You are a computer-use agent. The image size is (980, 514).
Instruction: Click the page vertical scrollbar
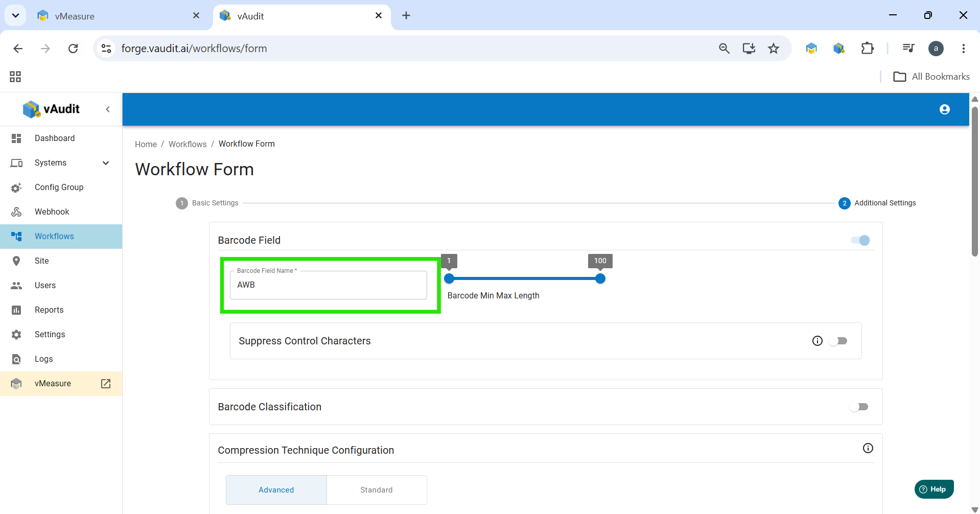tap(975, 181)
